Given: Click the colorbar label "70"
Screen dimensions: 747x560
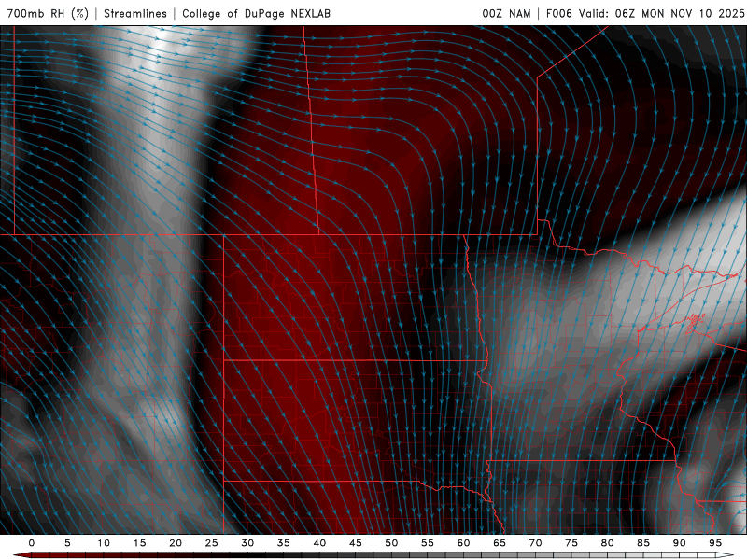Looking at the screenshot, I should click(x=535, y=543).
